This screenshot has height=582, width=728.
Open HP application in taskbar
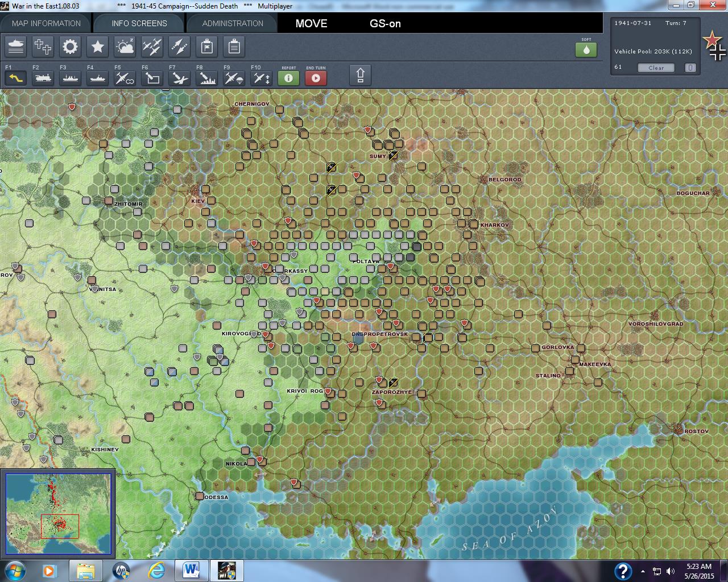[x=121, y=571]
